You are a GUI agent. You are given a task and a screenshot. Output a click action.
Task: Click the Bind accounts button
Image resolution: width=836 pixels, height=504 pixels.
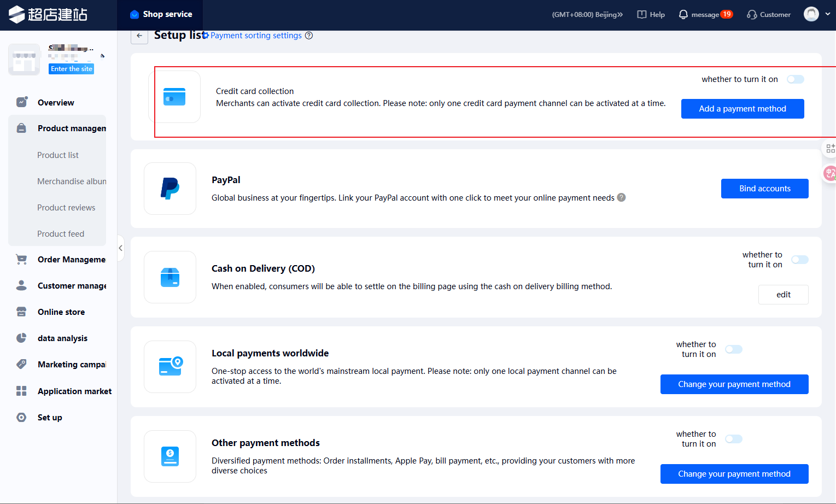764,189
